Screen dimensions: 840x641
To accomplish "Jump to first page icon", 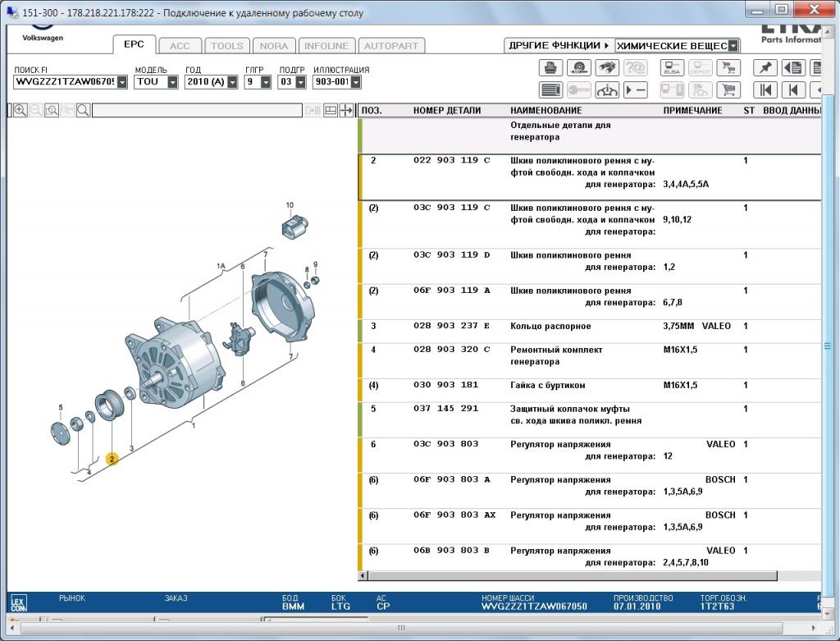I will [x=765, y=89].
